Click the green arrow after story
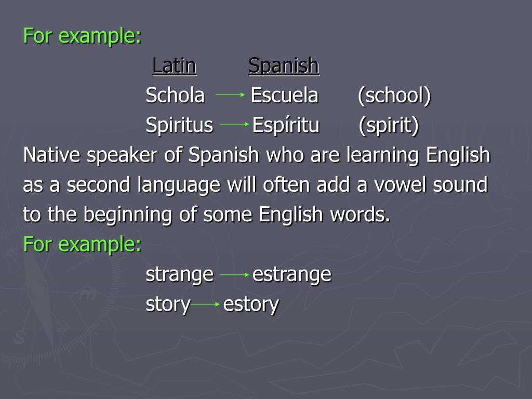 (x=205, y=304)
